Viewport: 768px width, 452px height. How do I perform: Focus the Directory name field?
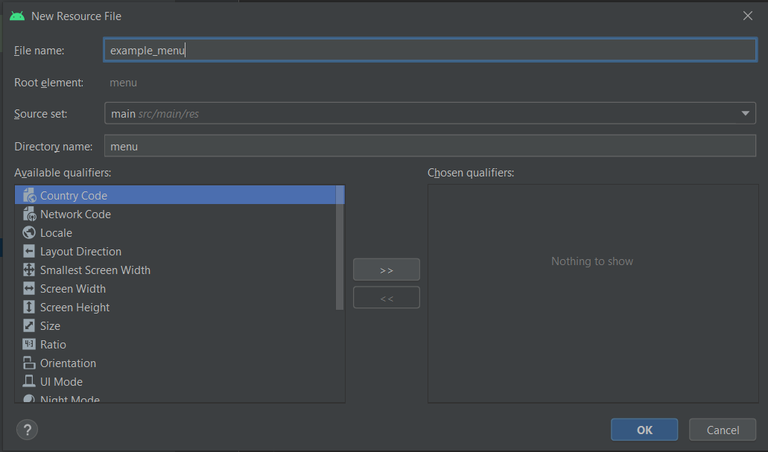(430, 146)
